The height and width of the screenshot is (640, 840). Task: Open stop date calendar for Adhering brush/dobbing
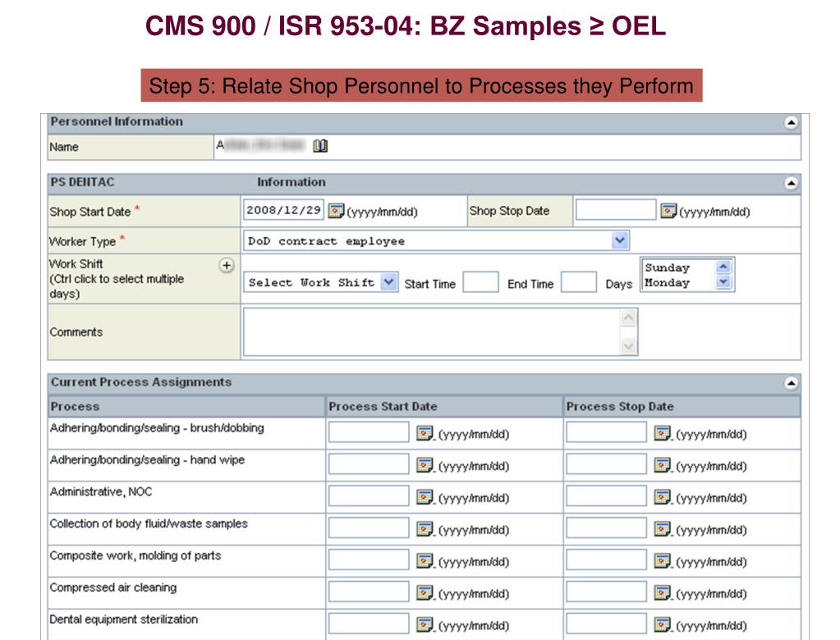[x=662, y=433]
